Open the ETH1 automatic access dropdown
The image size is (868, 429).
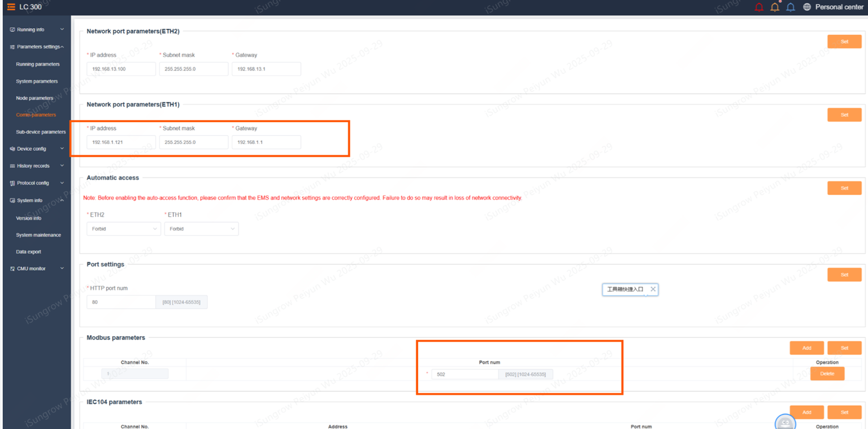click(x=202, y=229)
